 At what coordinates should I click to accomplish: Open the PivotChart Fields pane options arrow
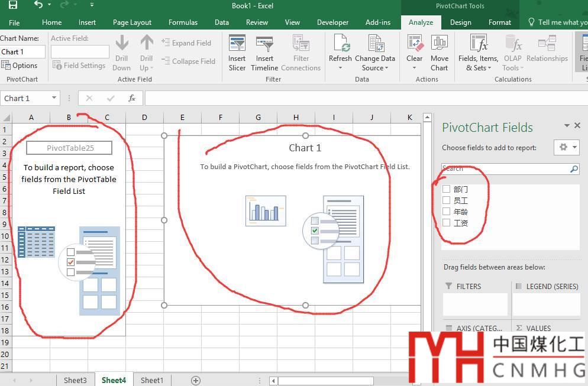click(567, 126)
